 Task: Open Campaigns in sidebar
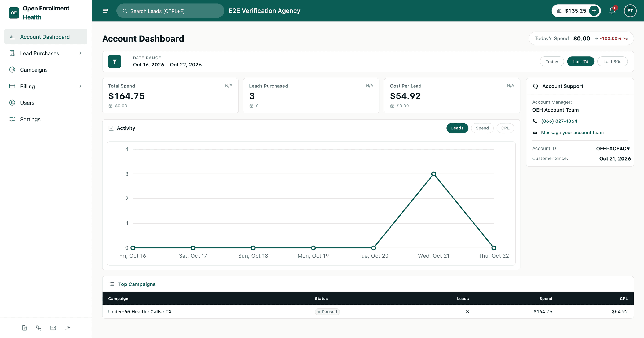(x=46, y=70)
